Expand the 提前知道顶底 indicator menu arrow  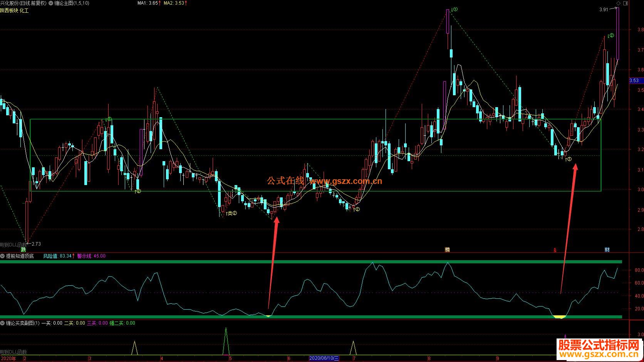pos(2,256)
